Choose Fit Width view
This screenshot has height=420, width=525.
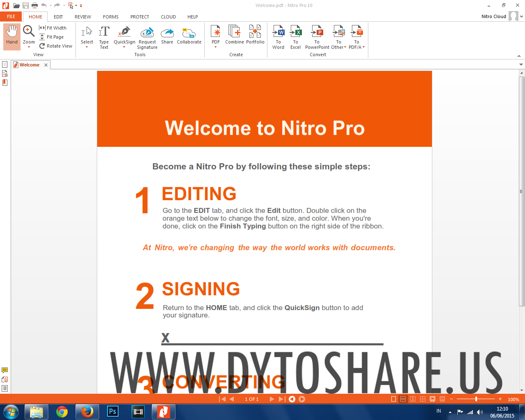[x=53, y=28]
